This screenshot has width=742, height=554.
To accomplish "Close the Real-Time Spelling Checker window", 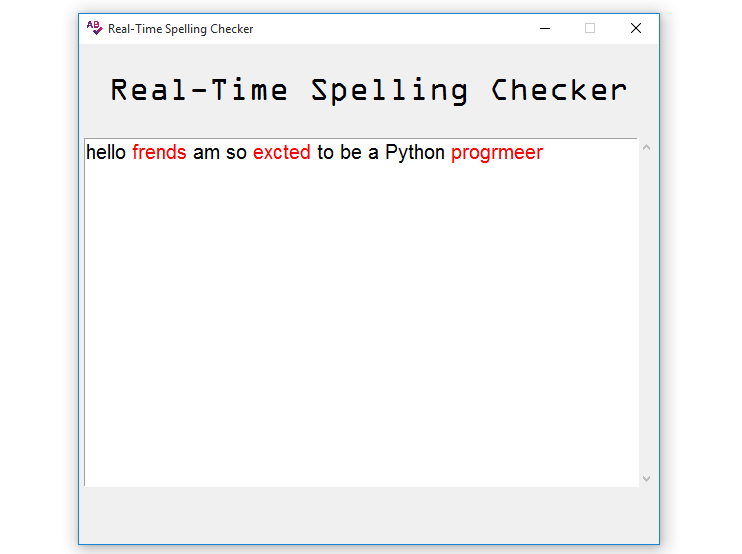I will click(x=635, y=29).
